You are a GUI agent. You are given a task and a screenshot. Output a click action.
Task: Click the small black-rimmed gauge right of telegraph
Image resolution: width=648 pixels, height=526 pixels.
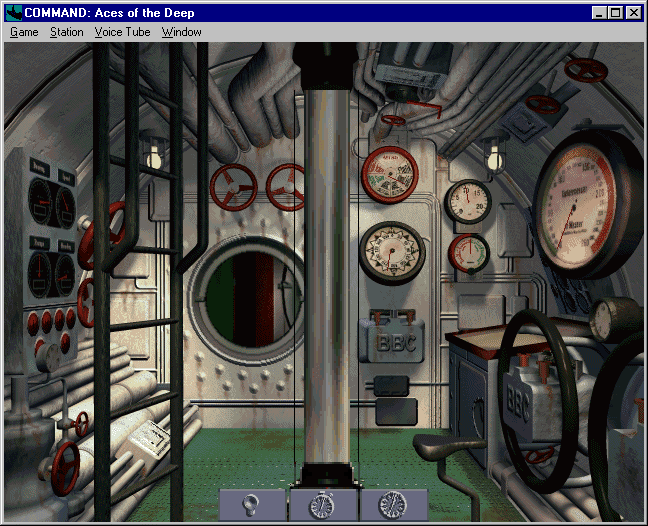click(467, 203)
